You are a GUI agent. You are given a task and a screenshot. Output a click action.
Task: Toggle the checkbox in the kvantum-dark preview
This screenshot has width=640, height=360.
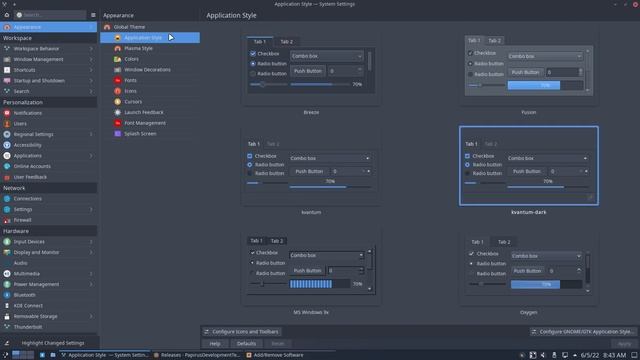(x=467, y=156)
